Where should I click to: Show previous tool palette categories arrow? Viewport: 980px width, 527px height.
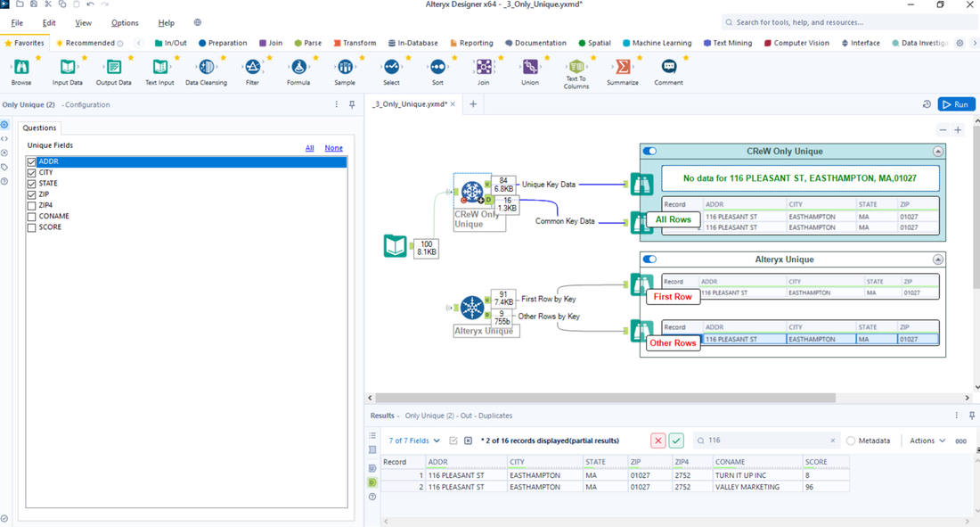pos(139,43)
